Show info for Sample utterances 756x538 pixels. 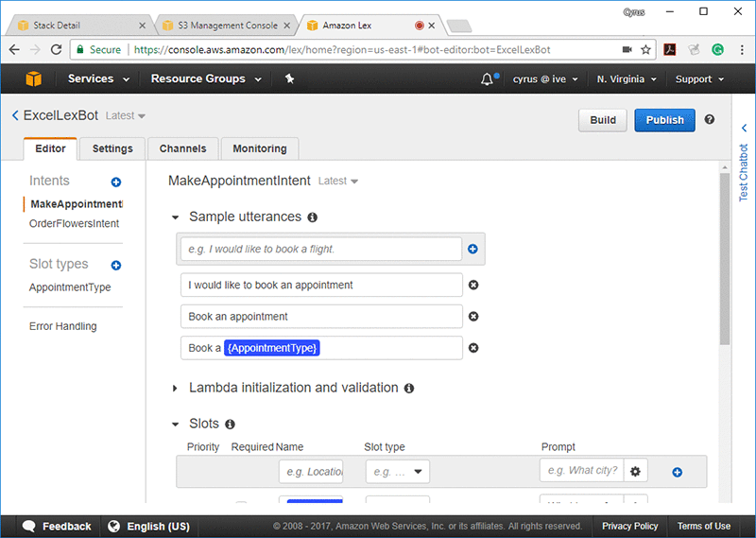[x=313, y=217]
